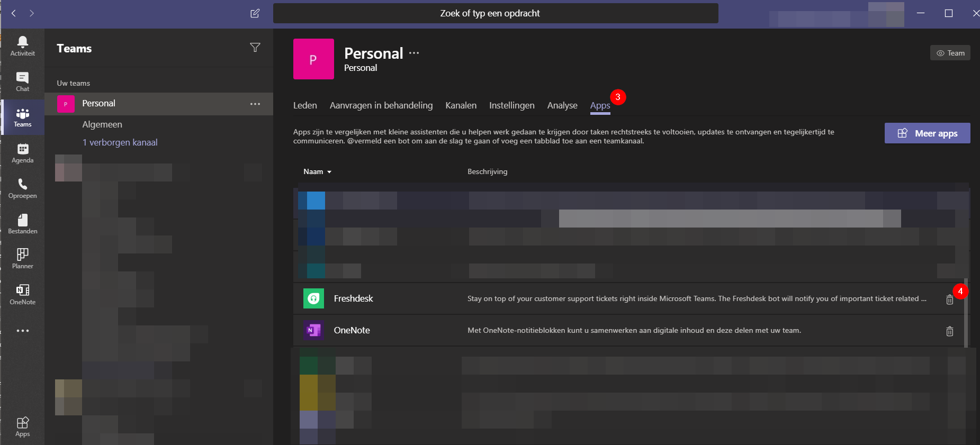
Task: Open the OneNote app name in list
Action: 352,330
